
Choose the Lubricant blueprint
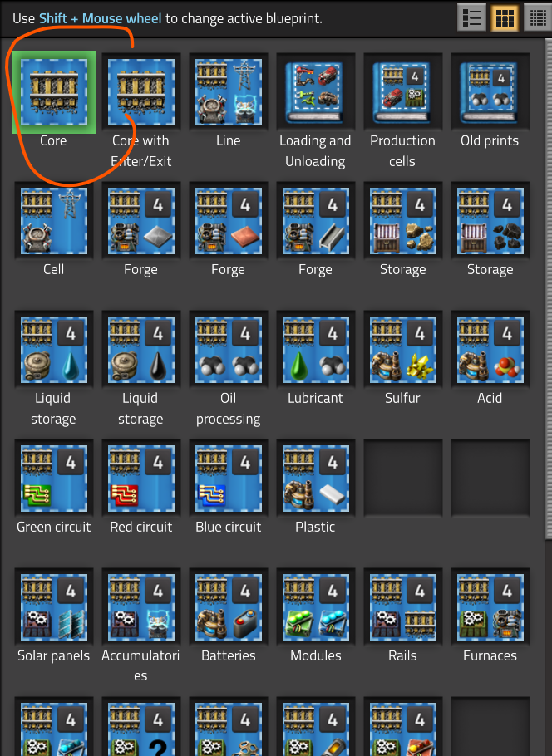coord(316,350)
